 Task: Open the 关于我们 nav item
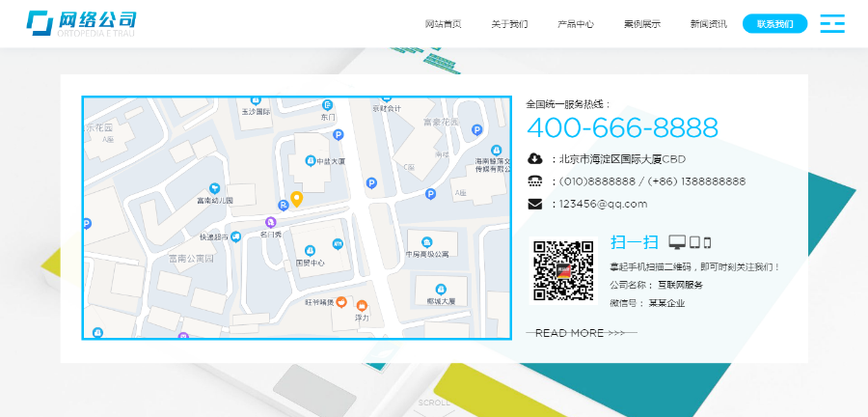(509, 24)
